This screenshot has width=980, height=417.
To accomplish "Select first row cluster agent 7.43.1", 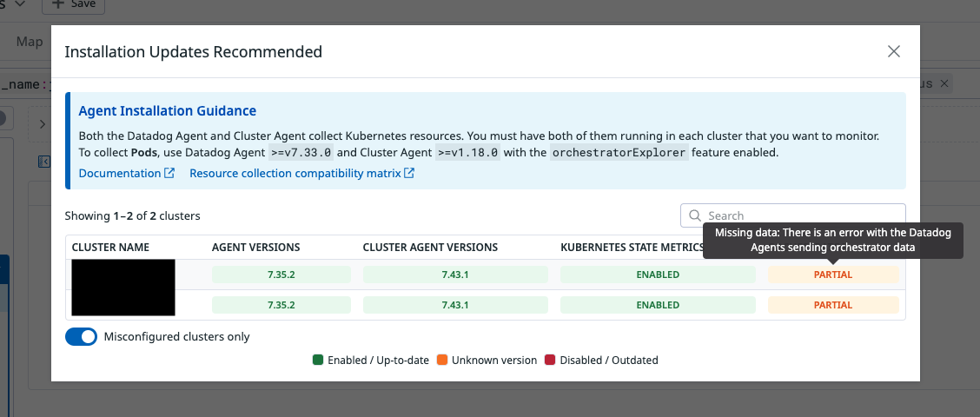I will click(x=455, y=275).
